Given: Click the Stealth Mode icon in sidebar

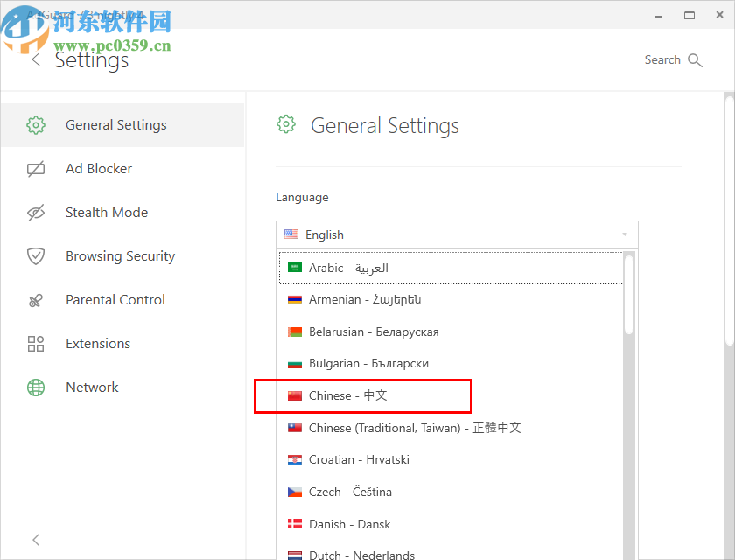Looking at the screenshot, I should point(36,212).
